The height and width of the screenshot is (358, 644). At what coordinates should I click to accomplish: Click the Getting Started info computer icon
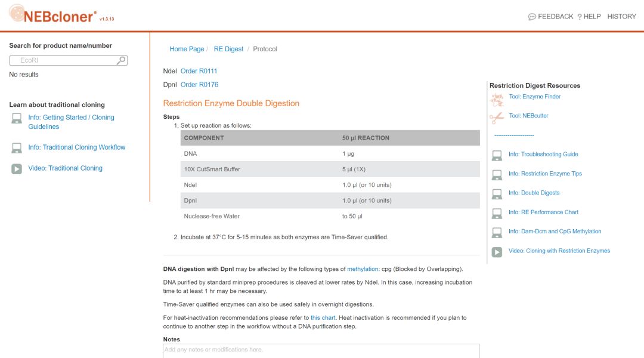(17, 119)
